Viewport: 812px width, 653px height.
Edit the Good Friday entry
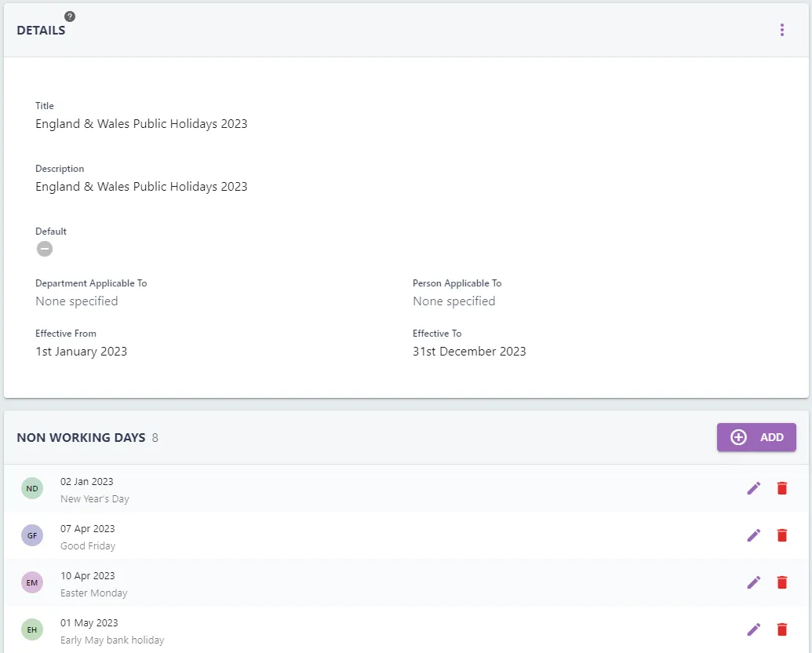753,535
